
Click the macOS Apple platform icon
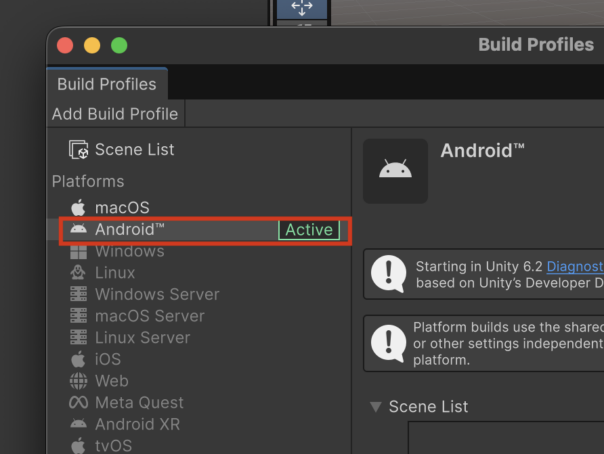click(78, 208)
